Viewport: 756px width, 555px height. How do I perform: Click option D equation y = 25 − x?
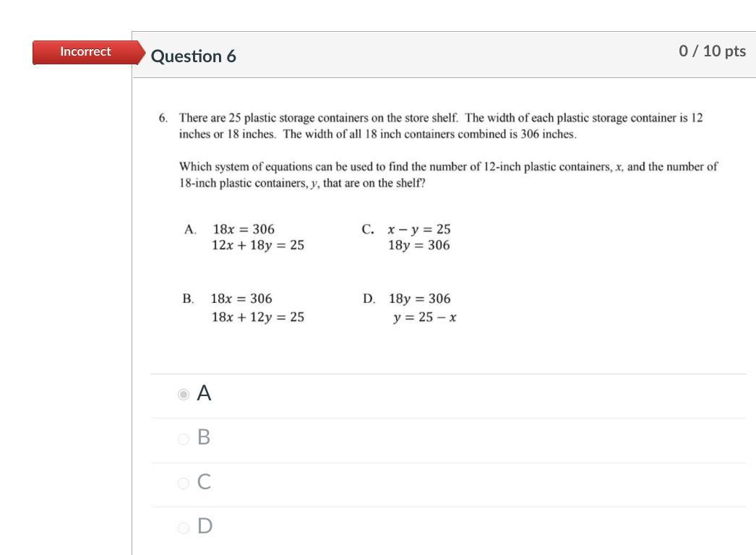click(425, 317)
